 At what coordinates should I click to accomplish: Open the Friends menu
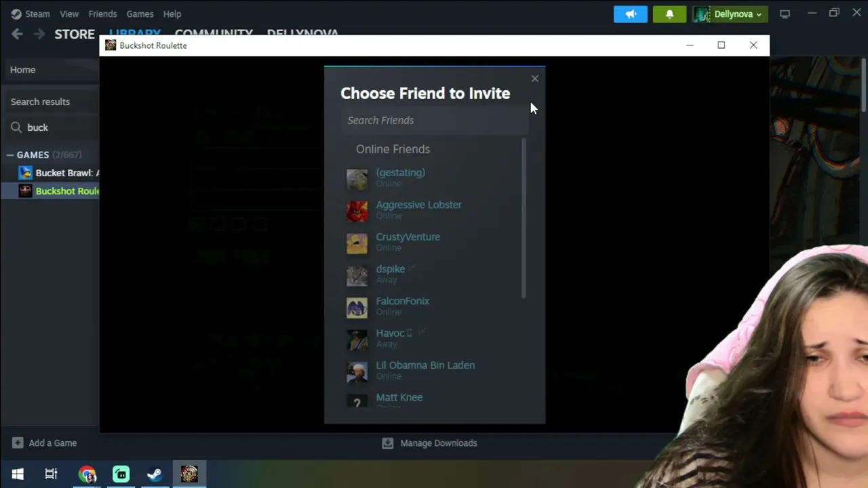[102, 14]
